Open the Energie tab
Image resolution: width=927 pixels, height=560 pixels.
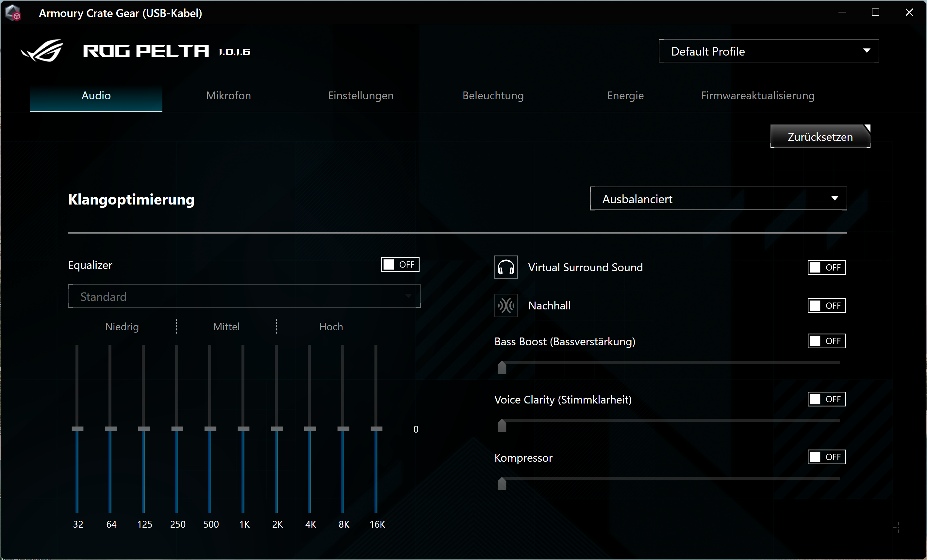click(625, 95)
